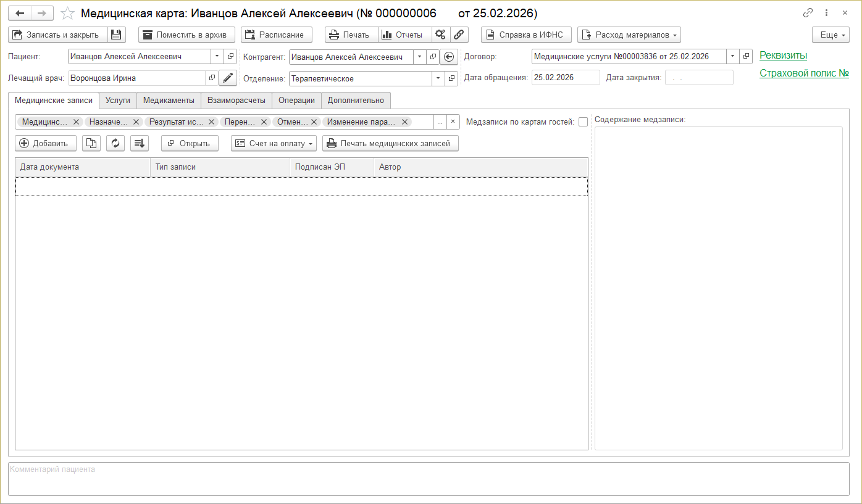Open the Договор record with its open icon
The width and height of the screenshot is (862, 504).
coord(747,57)
